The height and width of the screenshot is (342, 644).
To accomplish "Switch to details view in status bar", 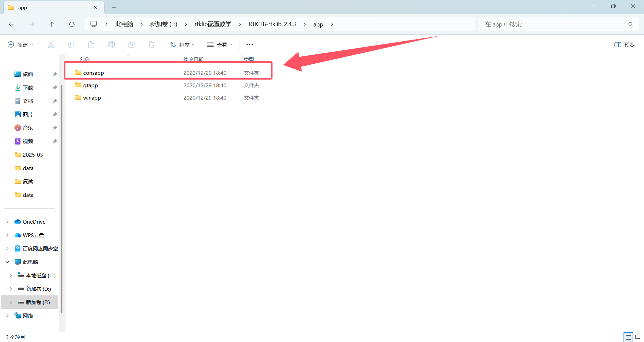I will click(629, 337).
